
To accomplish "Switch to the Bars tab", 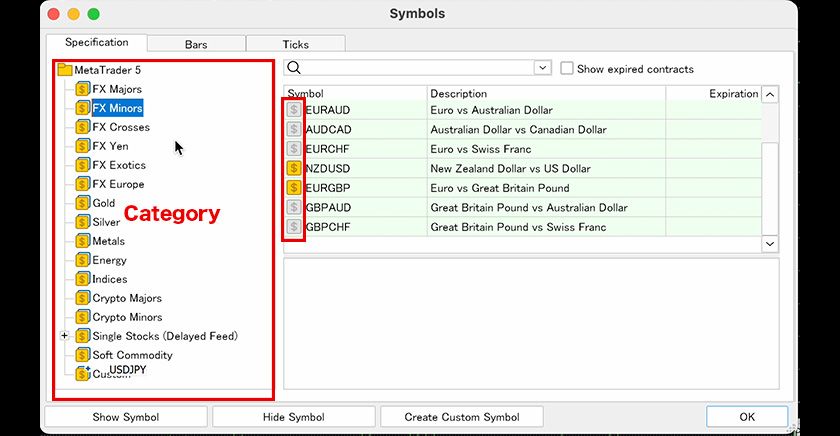I will (196, 44).
